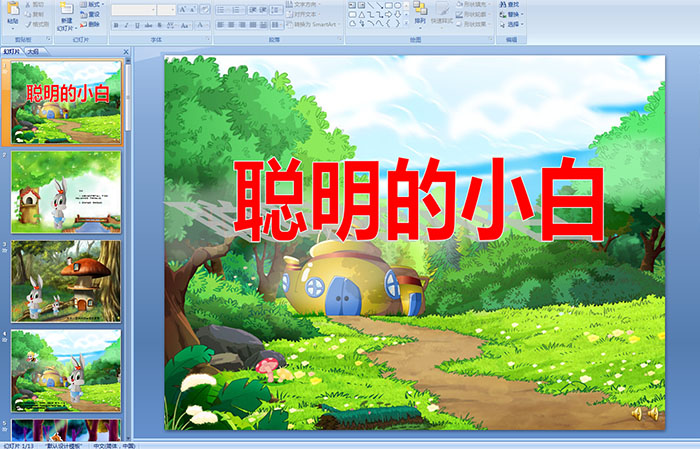Click the decrease list indent icon
This screenshot has width=700, height=449.
click(253, 10)
